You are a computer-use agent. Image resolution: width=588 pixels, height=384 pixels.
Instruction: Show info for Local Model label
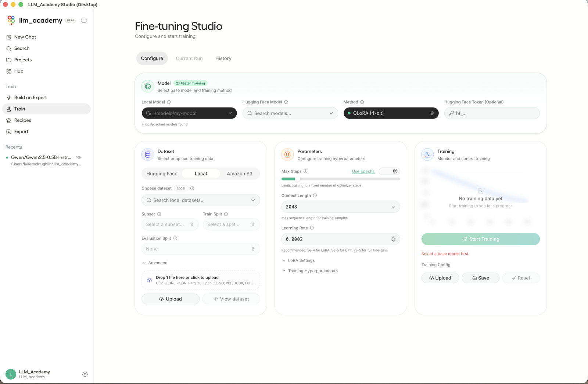(x=169, y=102)
